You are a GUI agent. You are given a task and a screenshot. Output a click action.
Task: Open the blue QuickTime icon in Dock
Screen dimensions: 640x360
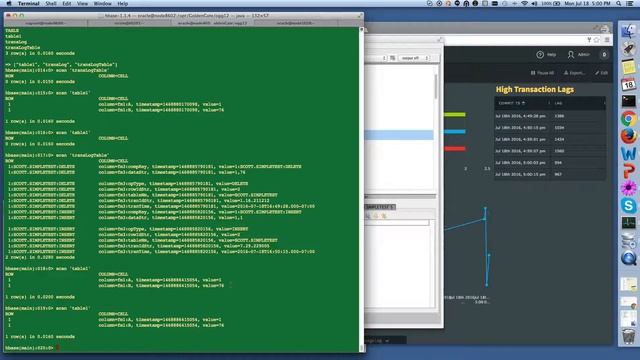629,258
